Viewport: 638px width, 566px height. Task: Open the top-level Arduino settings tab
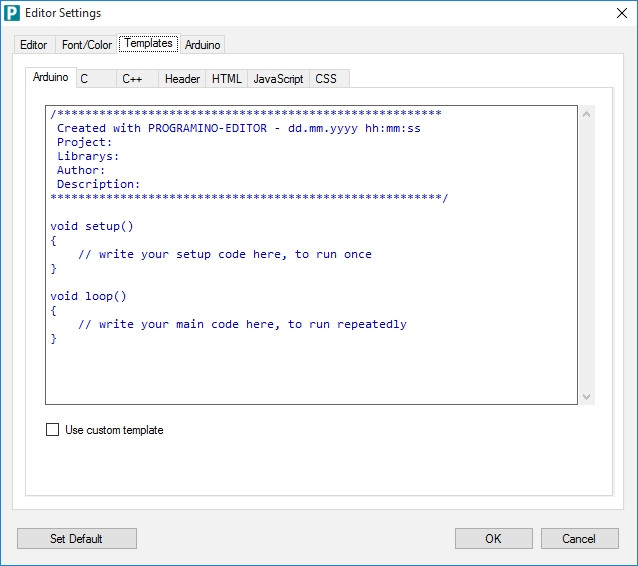(202, 44)
